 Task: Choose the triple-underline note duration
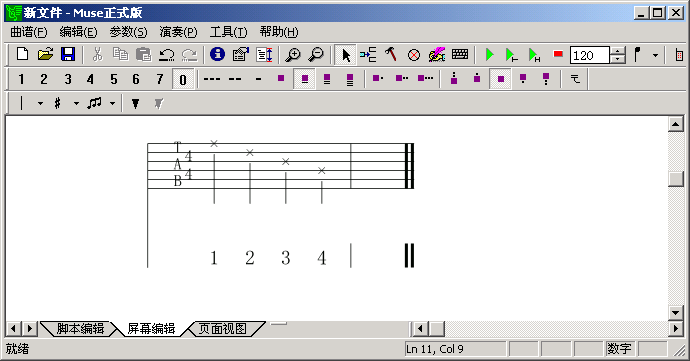(350, 79)
